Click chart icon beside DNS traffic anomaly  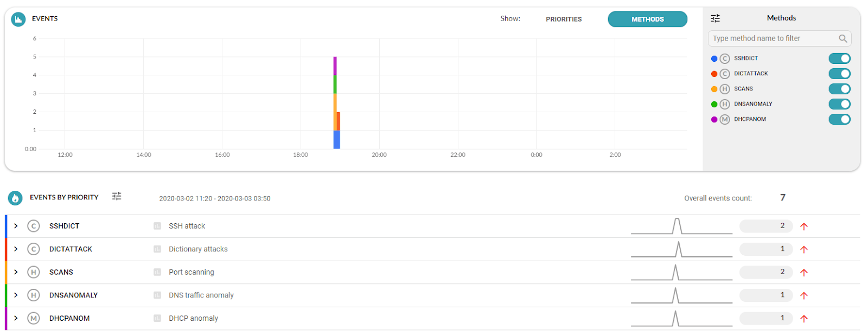157,295
